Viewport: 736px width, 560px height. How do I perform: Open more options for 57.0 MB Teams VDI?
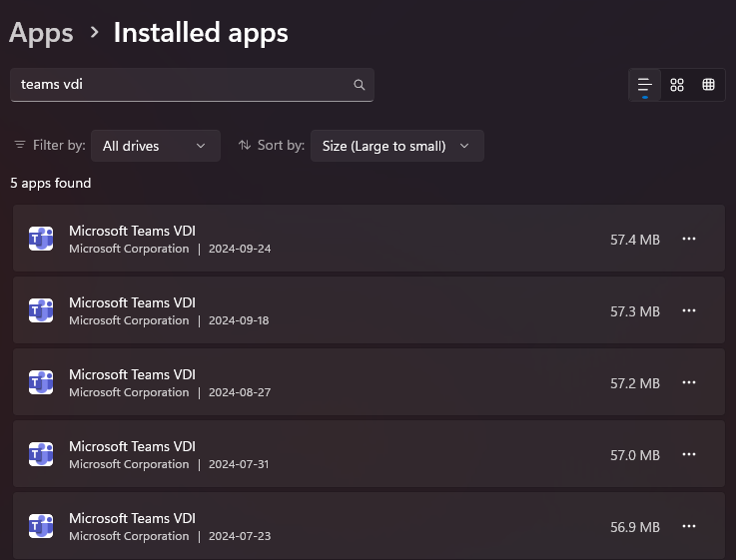click(689, 454)
